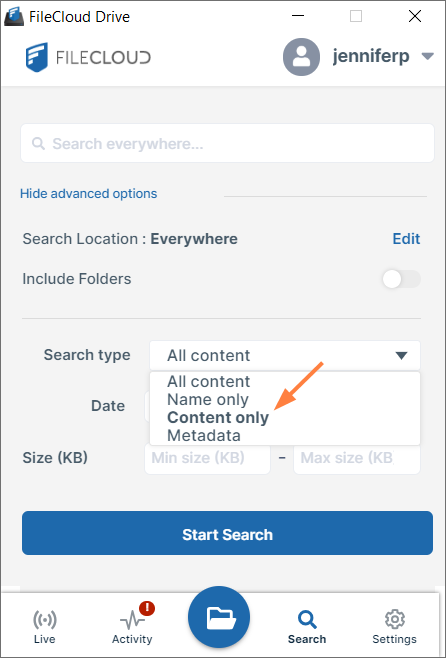
Task: Open the Live status icon
Action: pos(44,620)
